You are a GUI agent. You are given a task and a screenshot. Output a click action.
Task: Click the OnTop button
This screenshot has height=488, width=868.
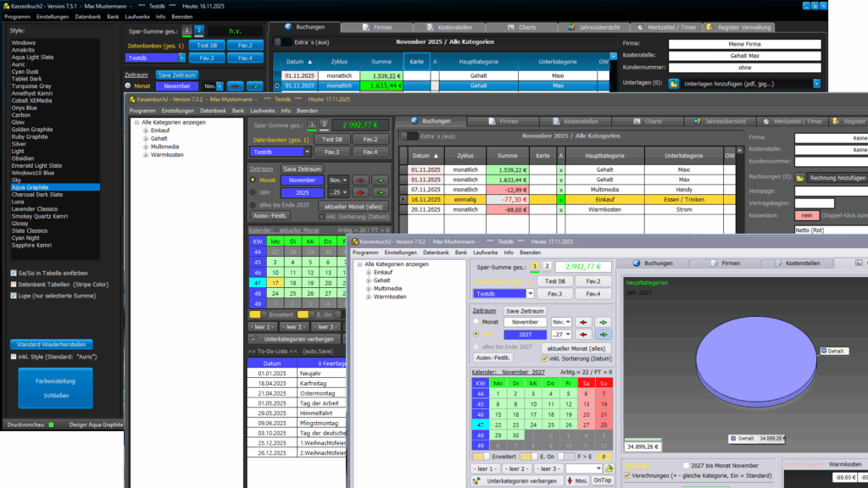tap(601, 481)
